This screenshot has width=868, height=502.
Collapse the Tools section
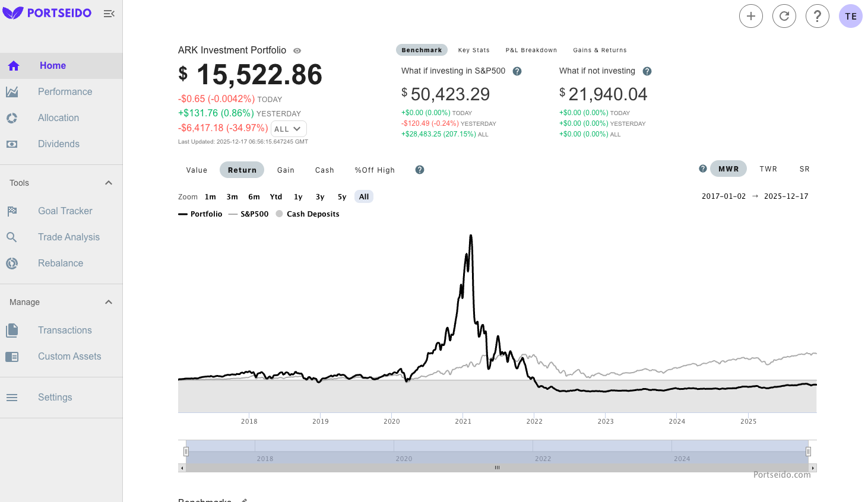click(x=109, y=183)
